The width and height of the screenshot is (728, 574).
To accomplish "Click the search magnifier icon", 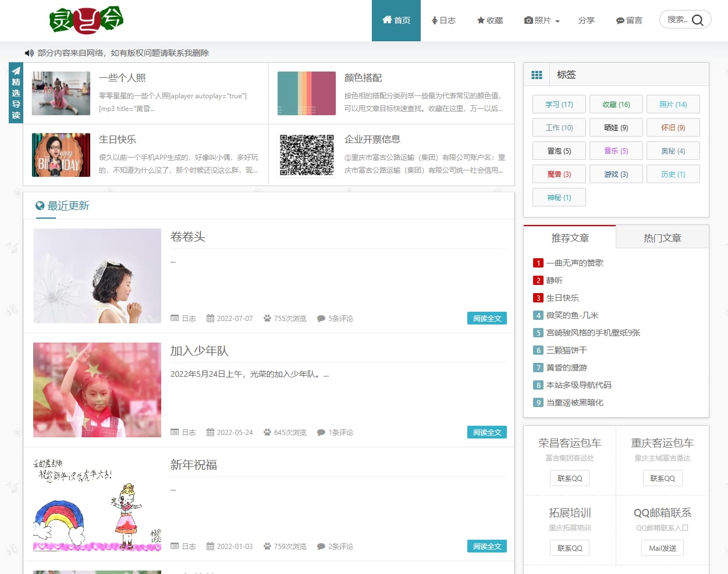I will pyautogui.click(x=698, y=20).
